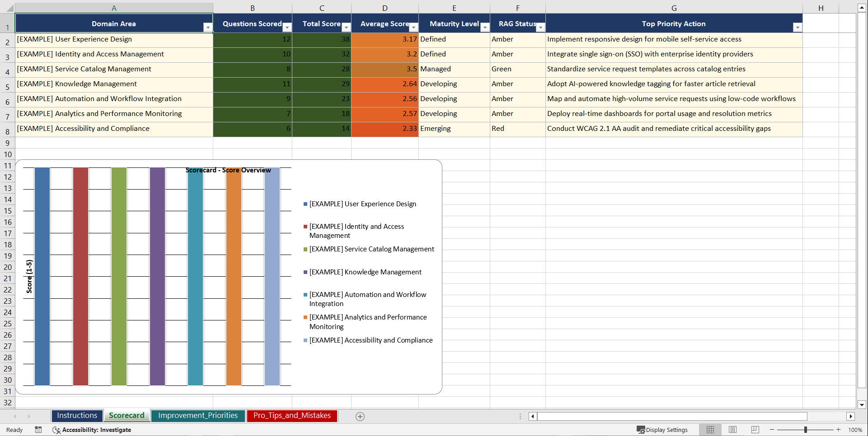Viewport: 868px width, 436px height.
Task: Open the Domain Area filter dropdown
Action: tap(208, 28)
